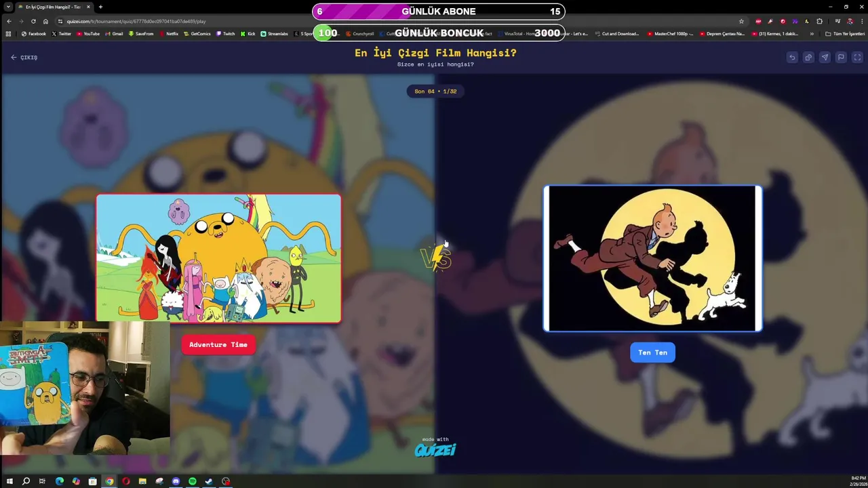Click the ÇIKIŞ exit link
Viewport: 868px width, 488px height.
coord(24,58)
